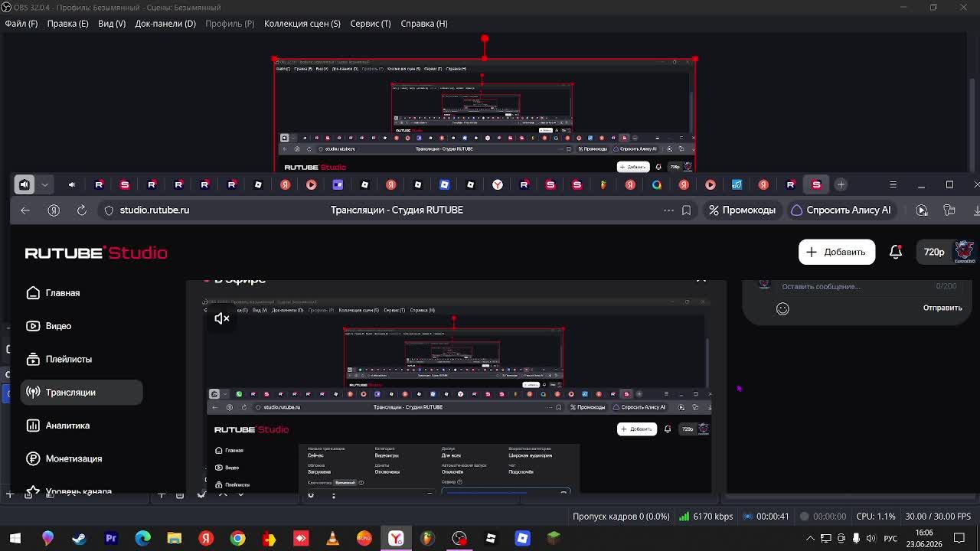Unmute the stream preview player
980x551 pixels.
pyautogui.click(x=222, y=318)
